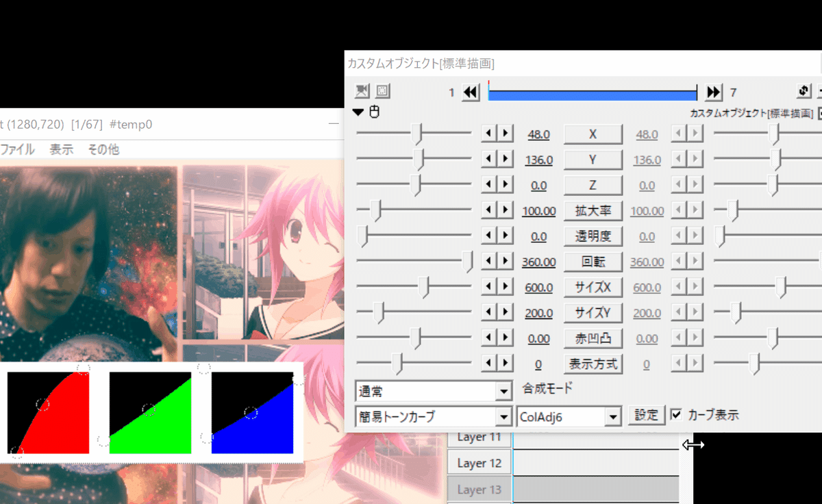Click the grid icon beside the camera icon
The image size is (822, 504).
(382, 91)
